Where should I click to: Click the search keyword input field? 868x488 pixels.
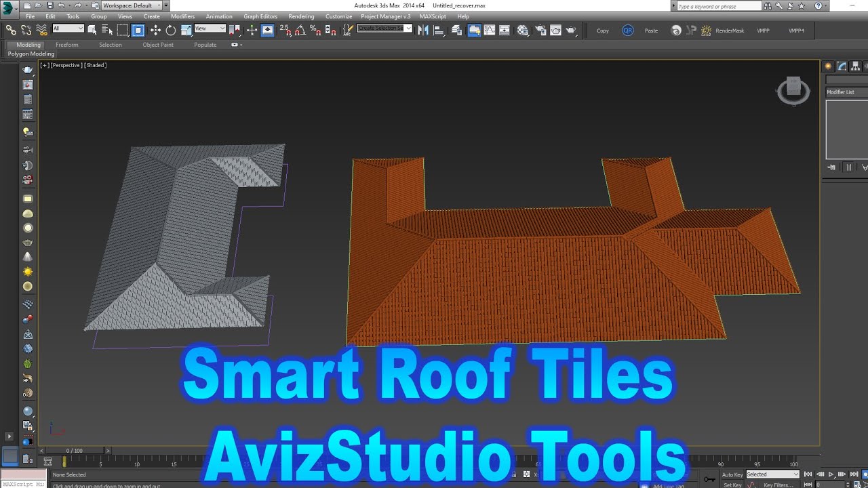coord(719,6)
